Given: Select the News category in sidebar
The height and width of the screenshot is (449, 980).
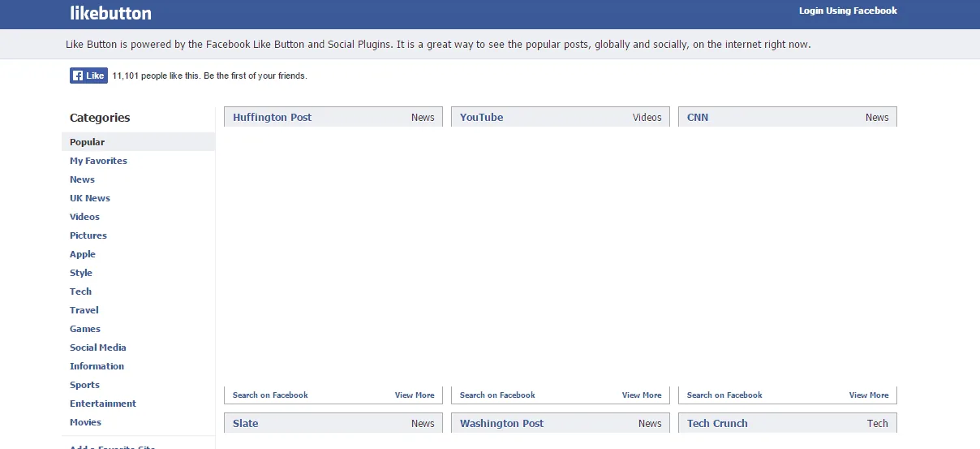Looking at the screenshot, I should click(x=82, y=179).
